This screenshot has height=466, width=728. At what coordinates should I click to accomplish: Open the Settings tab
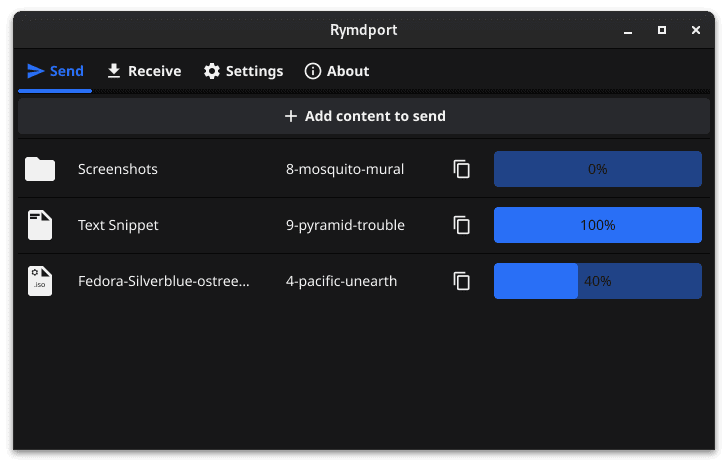click(243, 71)
